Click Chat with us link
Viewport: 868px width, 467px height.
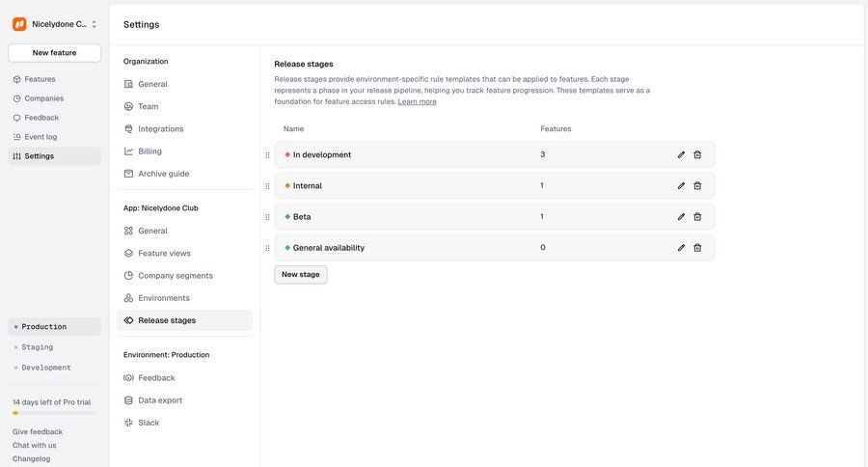click(x=35, y=446)
